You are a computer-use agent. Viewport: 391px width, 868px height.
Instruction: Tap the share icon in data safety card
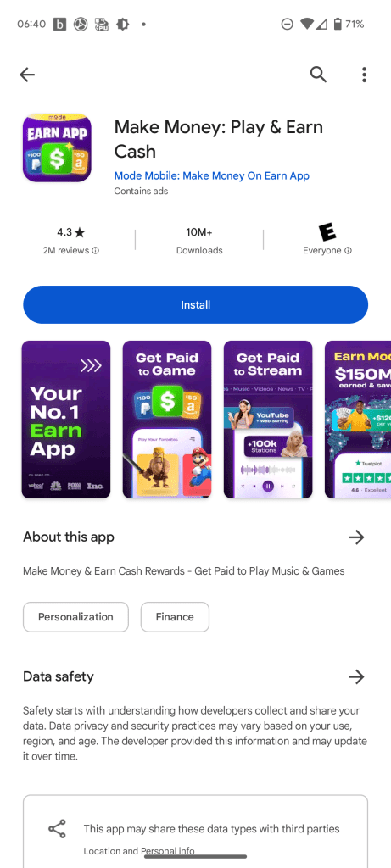click(x=57, y=828)
